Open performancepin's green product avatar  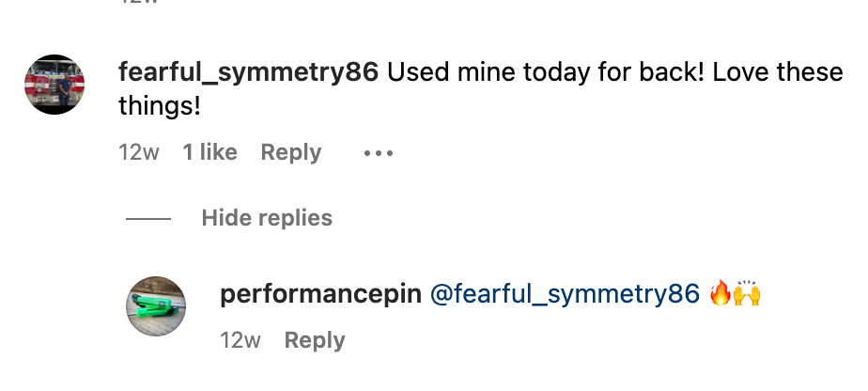coord(156,306)
